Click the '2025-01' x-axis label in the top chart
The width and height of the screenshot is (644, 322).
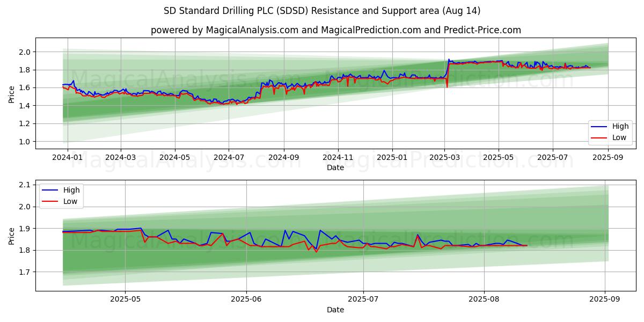click(x=392, y=158)
